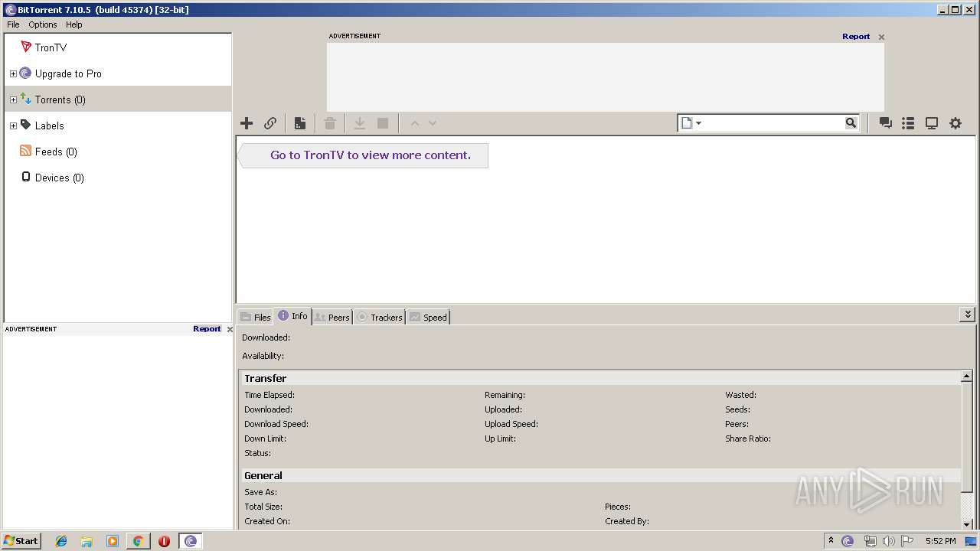Switch to the Info tab

tap(292, 316)
